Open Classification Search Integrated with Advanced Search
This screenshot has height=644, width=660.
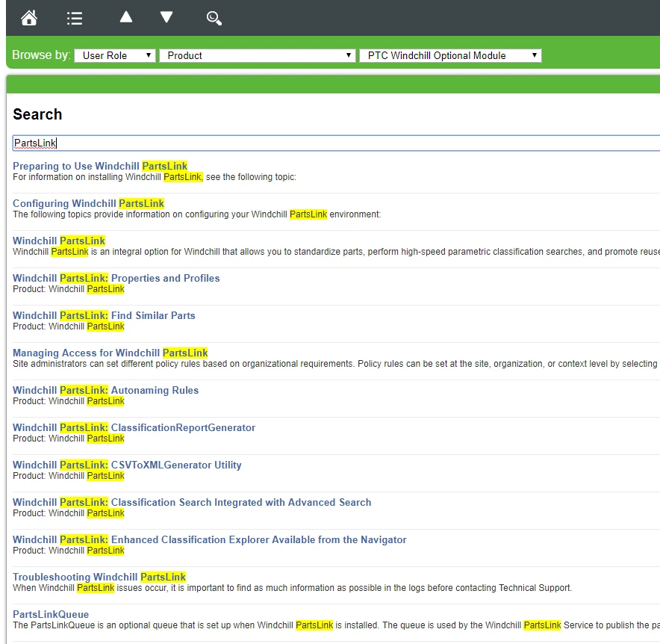[x=192, y=502]
